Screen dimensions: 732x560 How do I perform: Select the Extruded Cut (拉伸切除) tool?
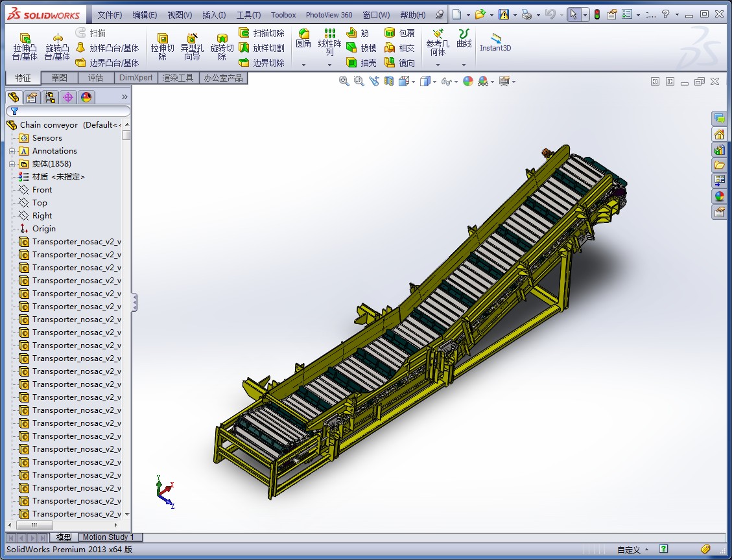pyautogui.click(x=162, y=47)
